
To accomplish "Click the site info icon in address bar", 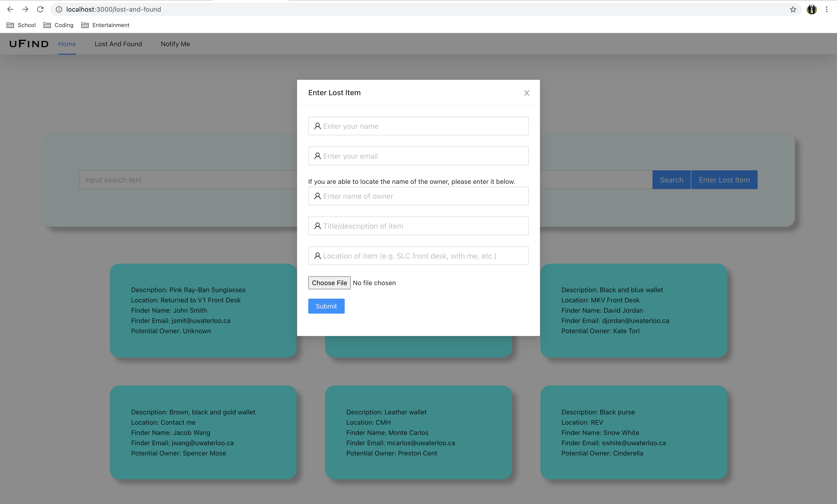I will click(59, 9).
